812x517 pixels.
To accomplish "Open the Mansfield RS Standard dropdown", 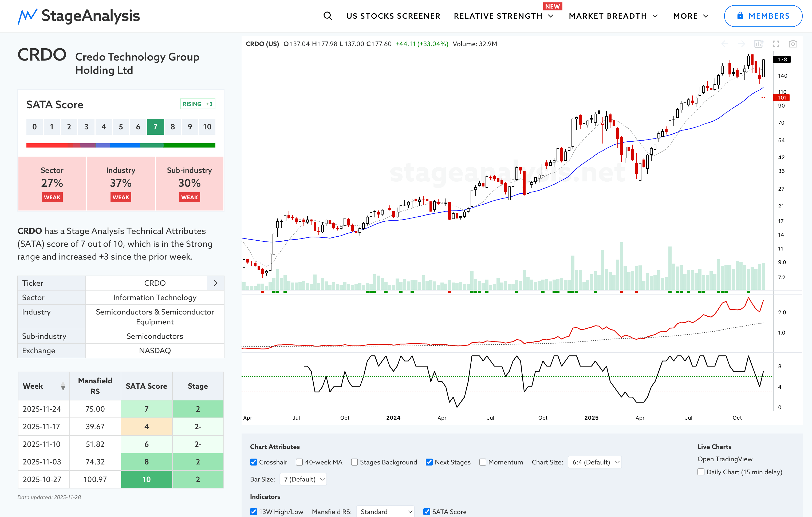I will pos(385,512).
